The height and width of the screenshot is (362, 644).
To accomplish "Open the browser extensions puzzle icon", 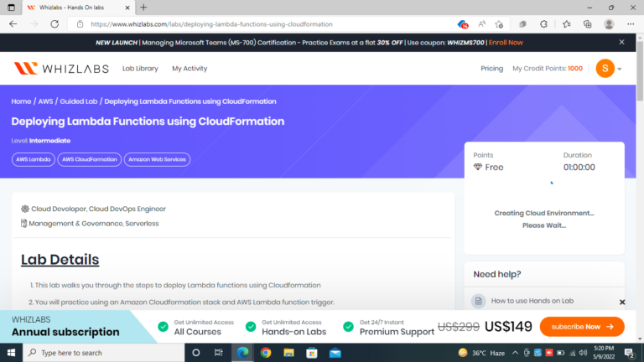I will (543, 24).
